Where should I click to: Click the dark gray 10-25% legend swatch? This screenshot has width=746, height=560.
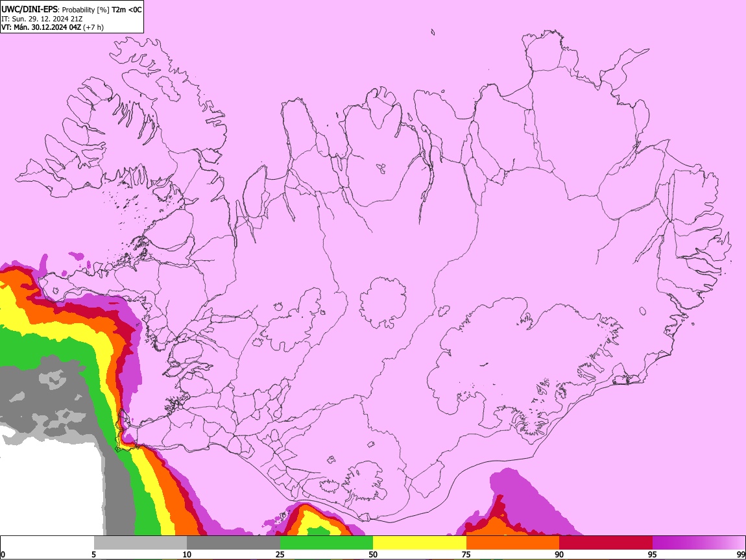pyautogui.click(x=234, y=543)
